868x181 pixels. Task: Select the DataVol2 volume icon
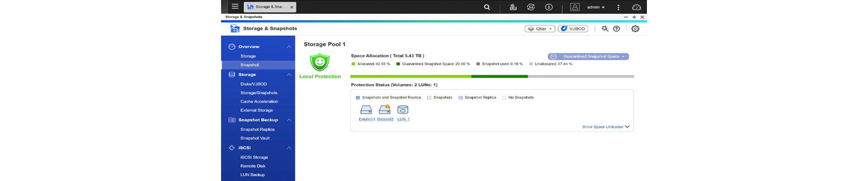[x=385, y=110]
